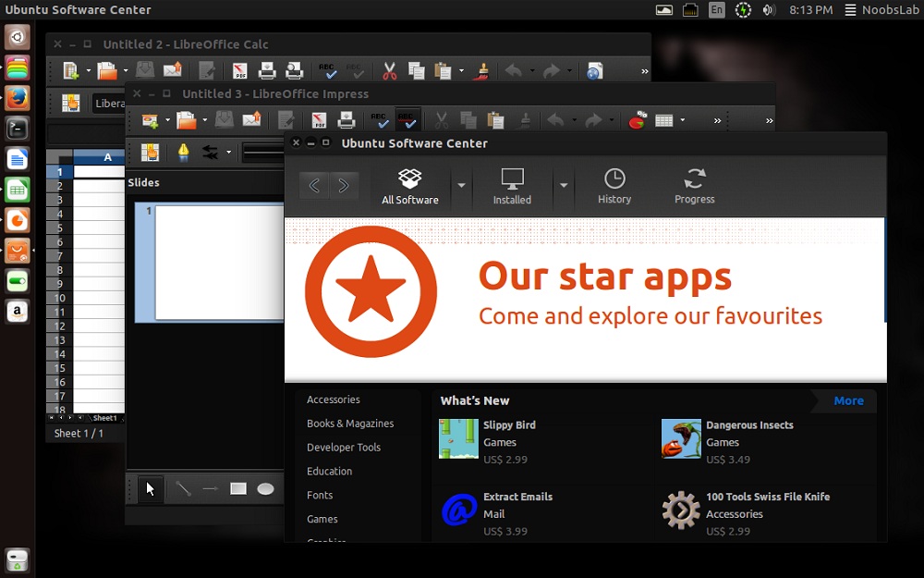
Task: Click Export as PDF icon in Impress toolbar
Action: [x=319, y=120]
